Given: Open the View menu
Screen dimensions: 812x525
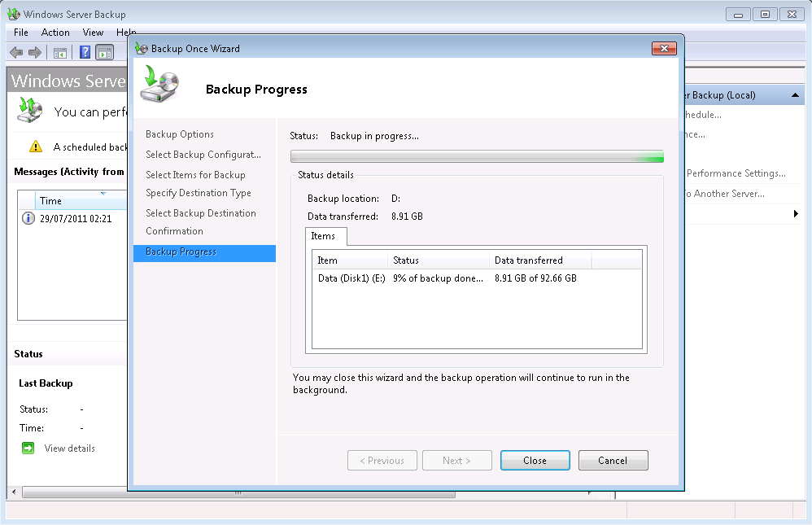Looking at the screenshot, I should pos(92,32).
